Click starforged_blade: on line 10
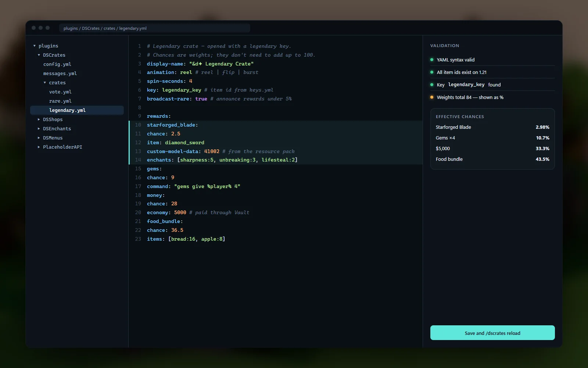588x368 pixels. tap(172, 125)
